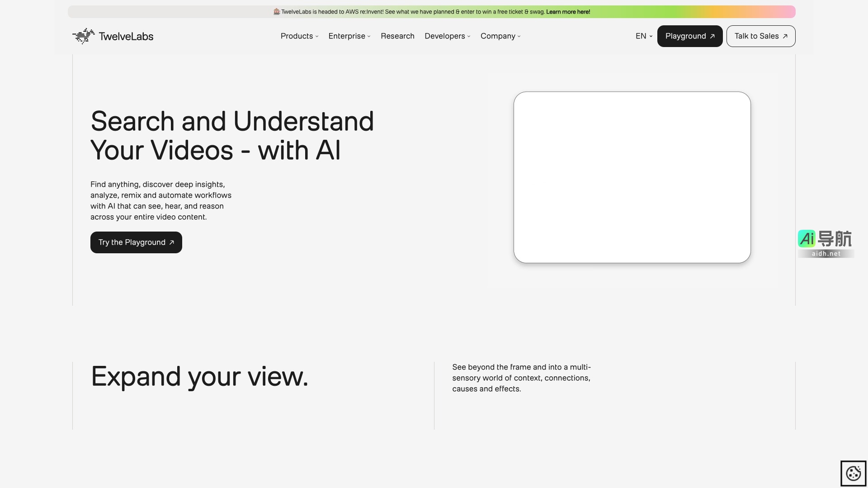Click the TwelveLabs wordmark text
Viewport: 868px width, 488px height.
[x=126, y=37]
